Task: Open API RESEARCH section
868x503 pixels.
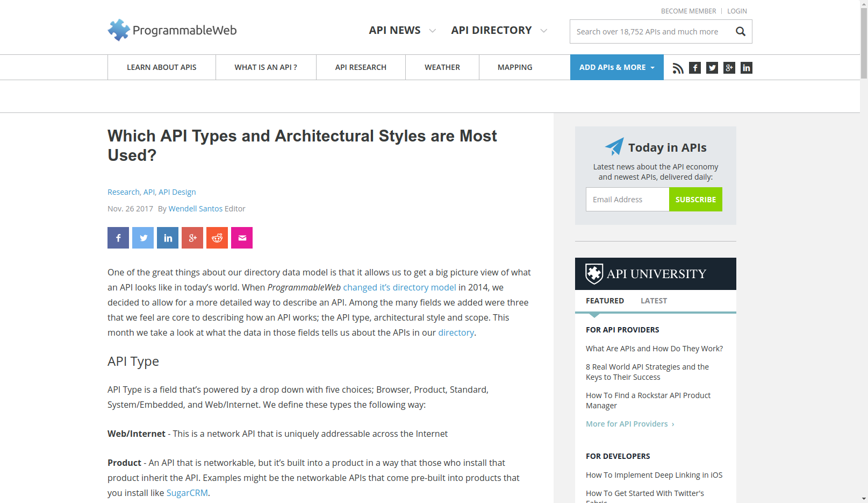Action: [361, 67]
